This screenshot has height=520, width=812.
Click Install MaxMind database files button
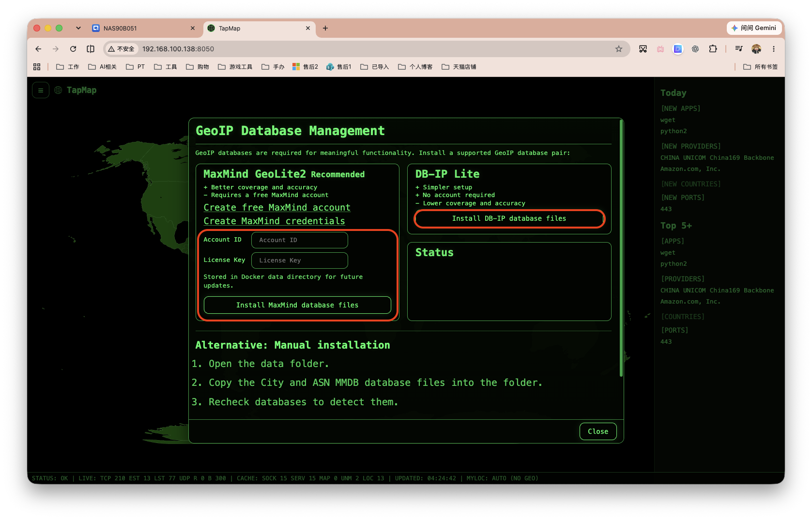click(x=297, y=305)
